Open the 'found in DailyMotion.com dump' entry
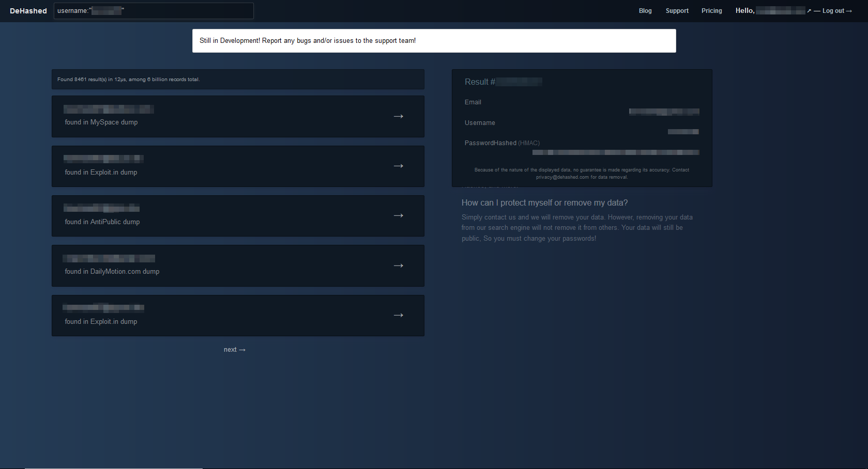Viewport: 868px width, 469px height. pos(112,272)
